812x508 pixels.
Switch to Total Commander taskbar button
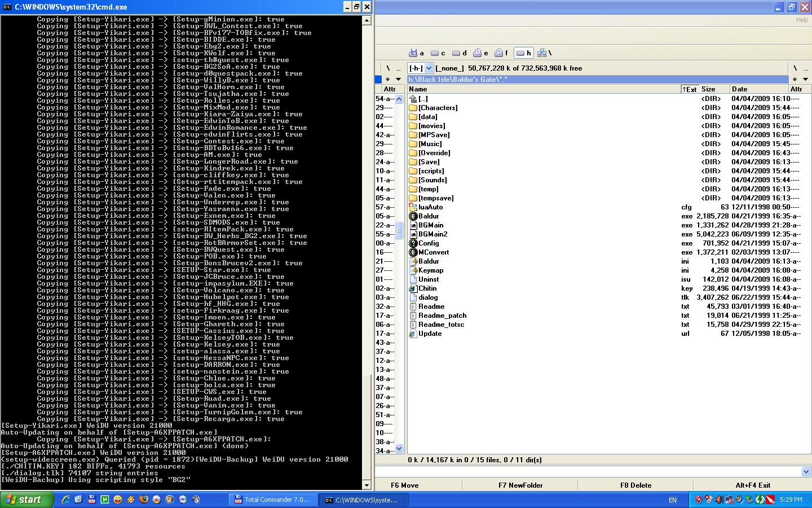(273, 500)
